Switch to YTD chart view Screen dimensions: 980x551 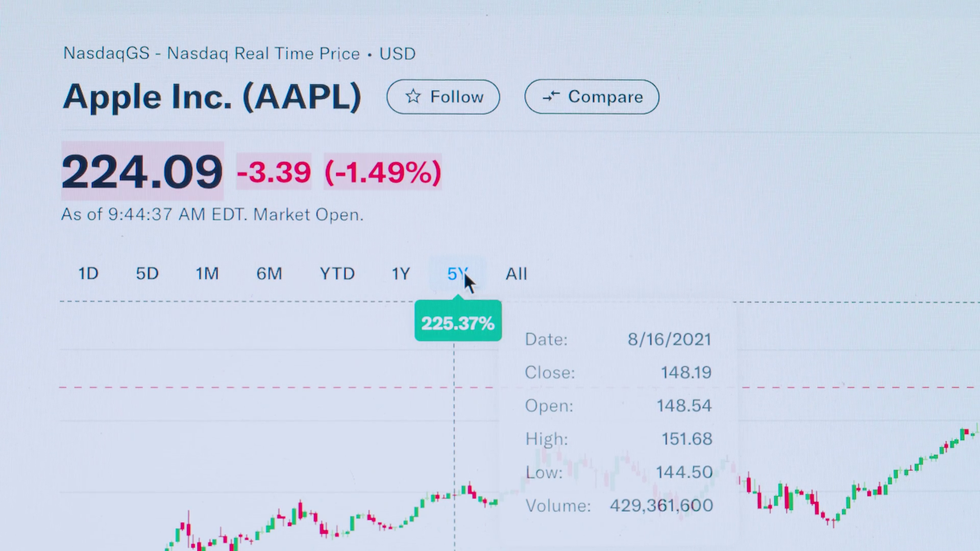[x=337, y=274]
